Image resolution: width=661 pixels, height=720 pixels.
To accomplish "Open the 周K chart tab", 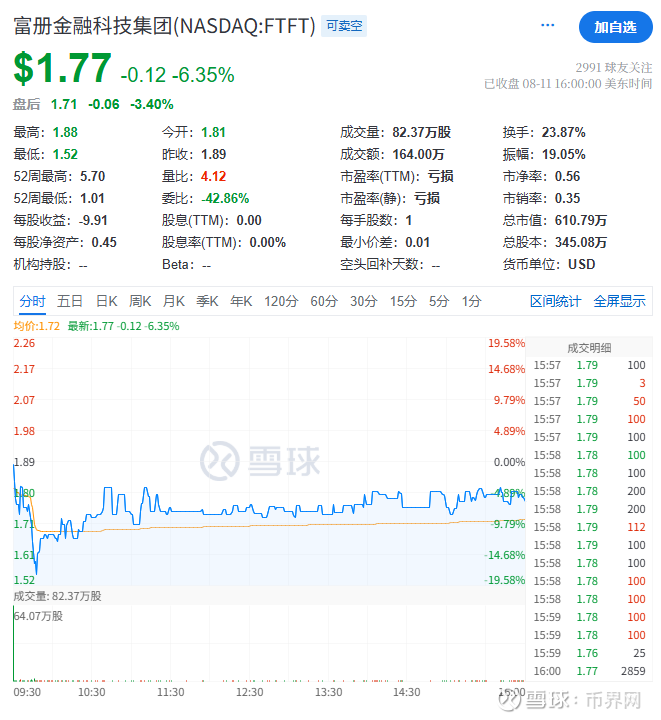I will tap(140, 301).
